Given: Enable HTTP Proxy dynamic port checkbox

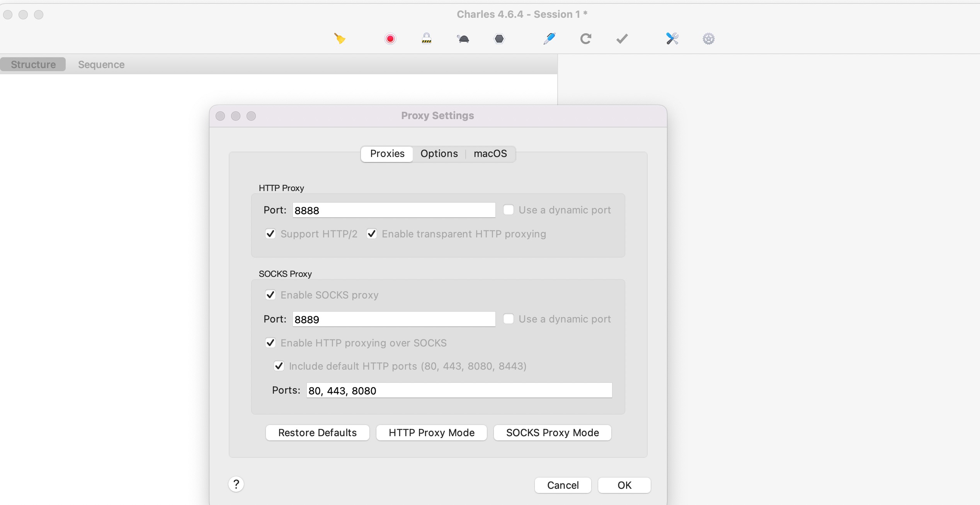Looking at the screenshot, I should [x=509, y=210].
